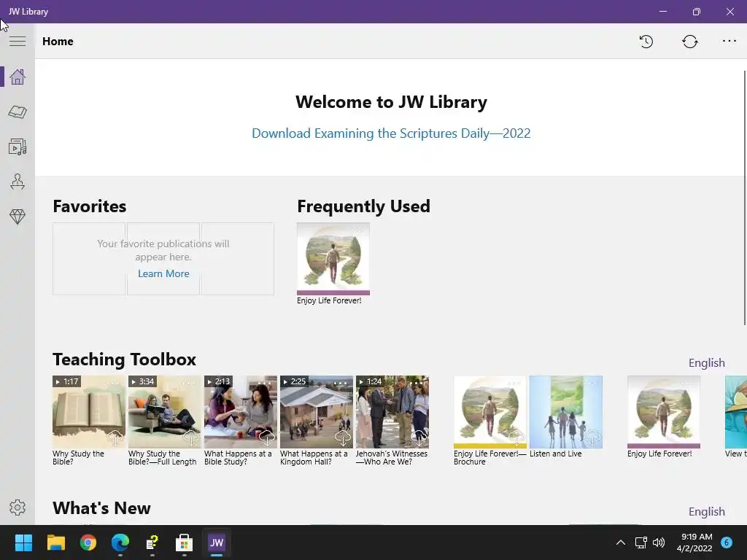The image size is (747, 560).
Task: Open Windows Start menu
Action: pyautogui.click(x=23, y=542)
